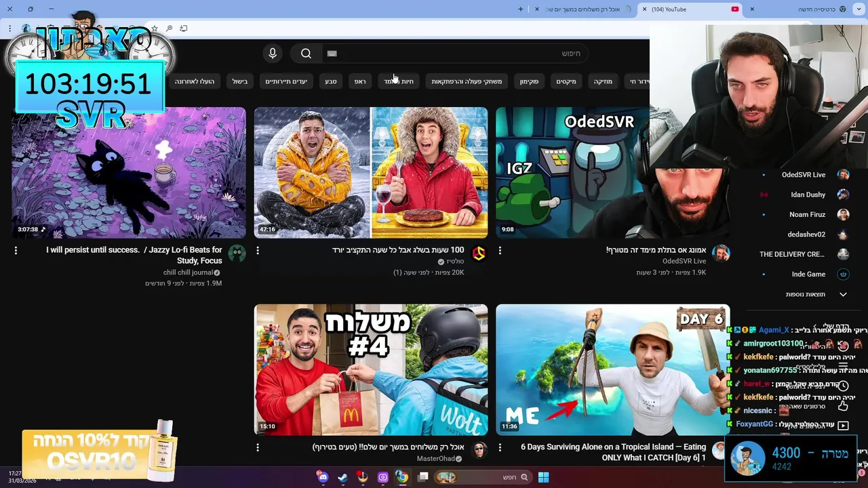Image resolution: width=868 pixels, height=488 pixels.
Task: Open a new browser tab with the plus button
Action: coord(521,9)
